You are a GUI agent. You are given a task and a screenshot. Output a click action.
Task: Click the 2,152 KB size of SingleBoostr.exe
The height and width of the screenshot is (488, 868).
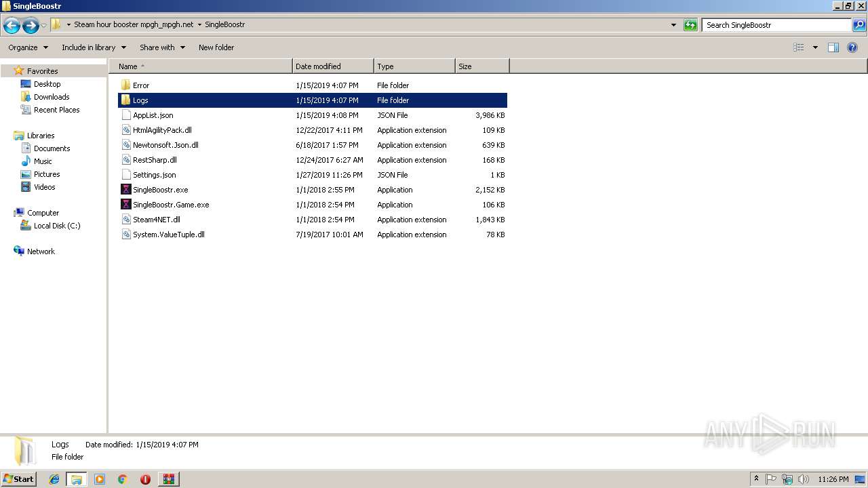coord(490,190)
